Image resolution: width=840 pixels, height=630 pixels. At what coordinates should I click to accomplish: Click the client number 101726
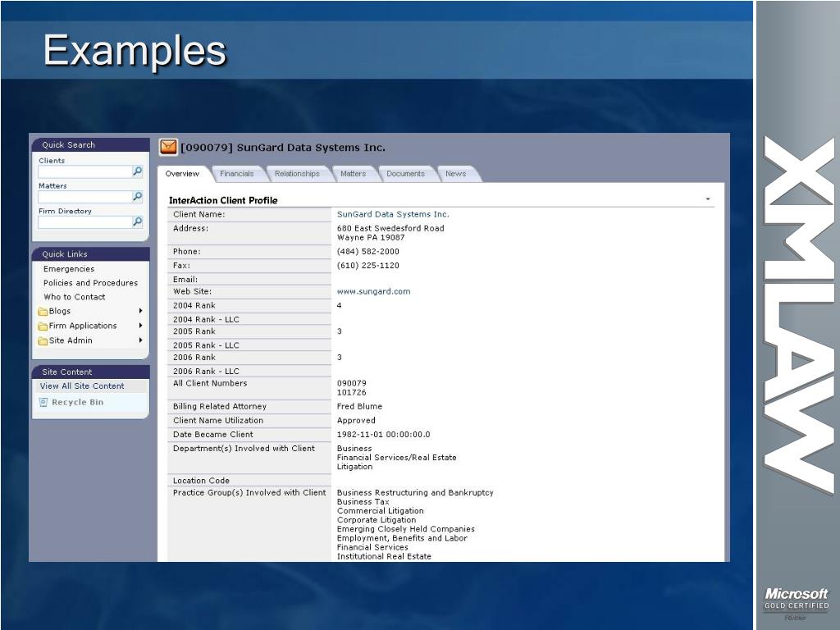351,393
